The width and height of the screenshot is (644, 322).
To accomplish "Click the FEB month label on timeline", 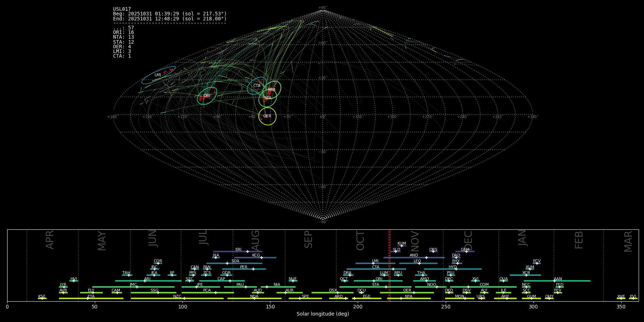I will (579, 240).
